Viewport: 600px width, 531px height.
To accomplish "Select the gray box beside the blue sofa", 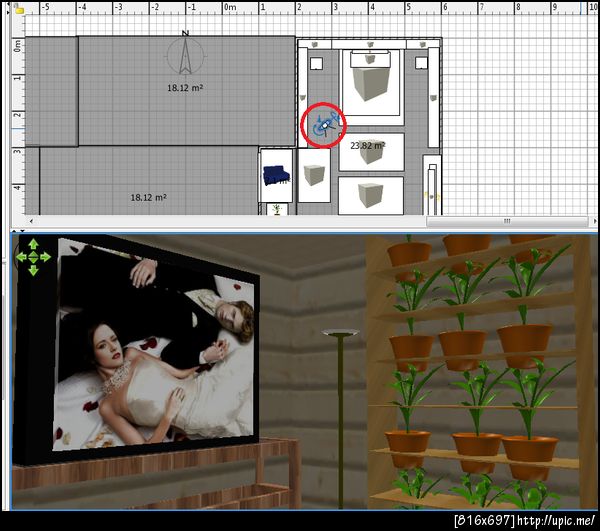I will pyautogui.click(x=314, y=175).
